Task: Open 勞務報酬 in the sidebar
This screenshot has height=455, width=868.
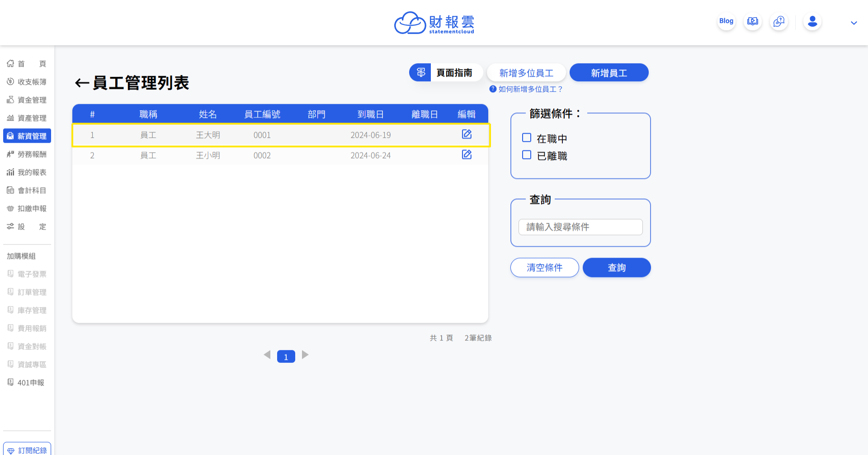Action: pos(27,154)
